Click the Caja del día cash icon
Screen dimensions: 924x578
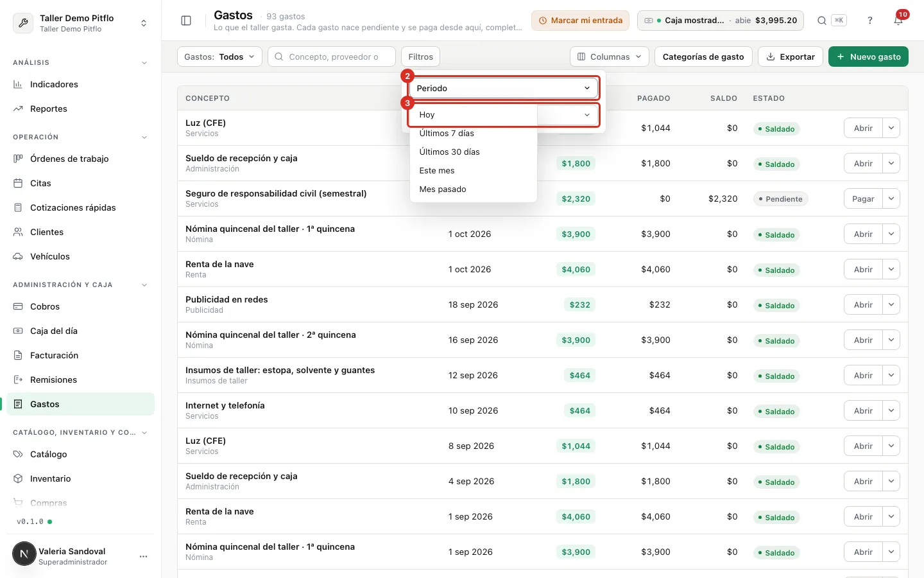pyautogui.click(x=18, y=331)
